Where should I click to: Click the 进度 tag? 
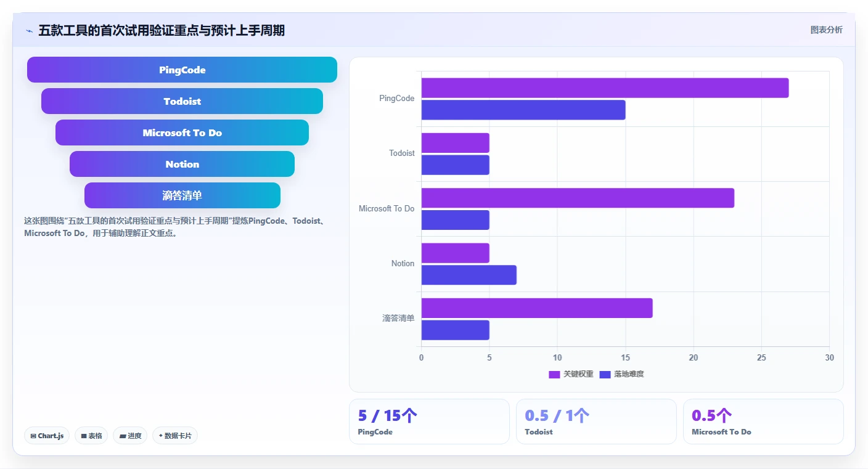pos(130,436)
